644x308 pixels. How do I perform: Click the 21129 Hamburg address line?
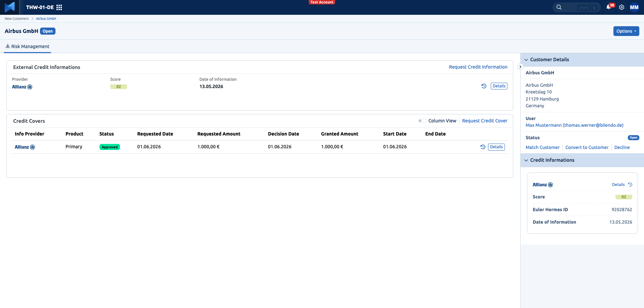(542, 99)
